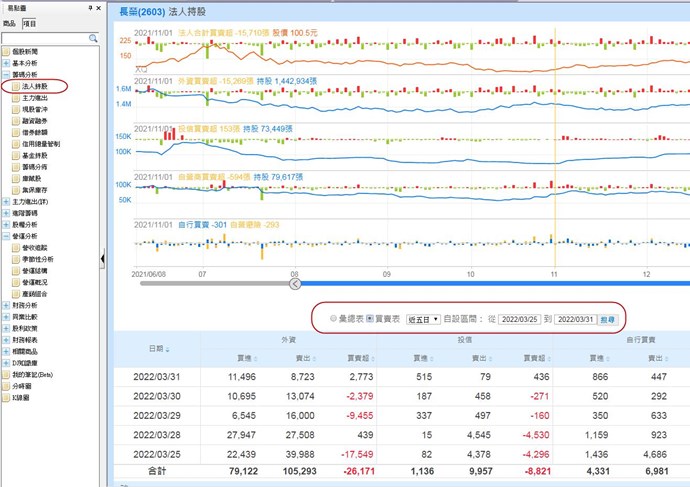
Task: Click the sort icon beside 日期 column header
Action: pyautogui.click(x=167, y=349)
